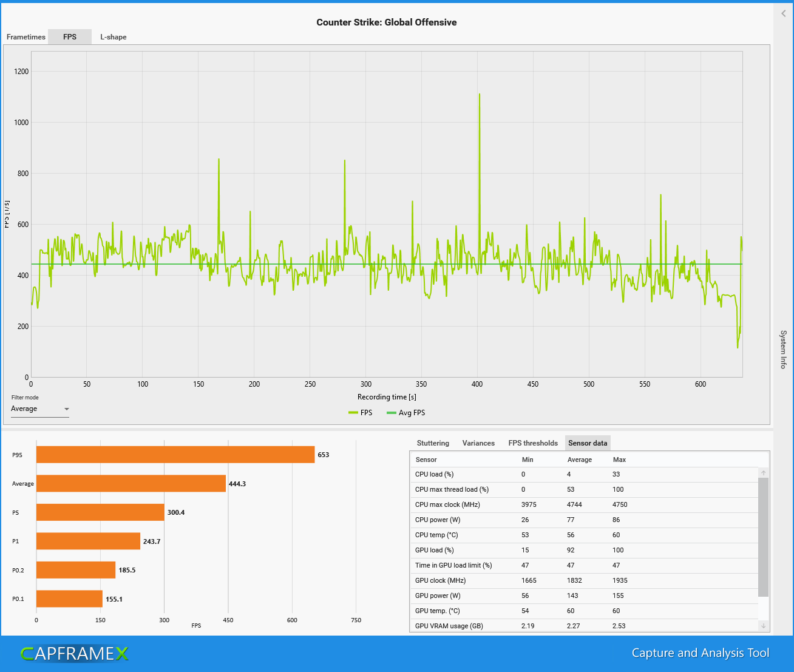
Task: Click the CapFrameX logo
Action: pos(74,653)
